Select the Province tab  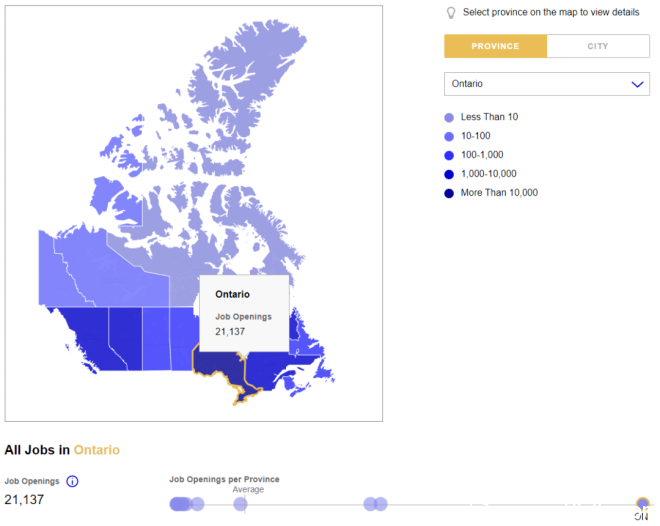click(495, 46)
